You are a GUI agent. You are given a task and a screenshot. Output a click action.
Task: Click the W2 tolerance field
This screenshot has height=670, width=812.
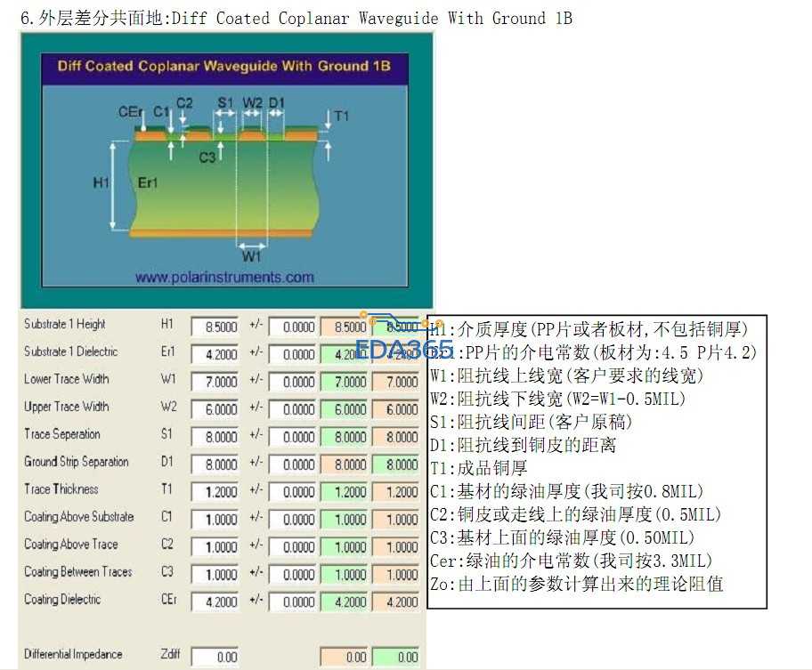tap(292, 409)
